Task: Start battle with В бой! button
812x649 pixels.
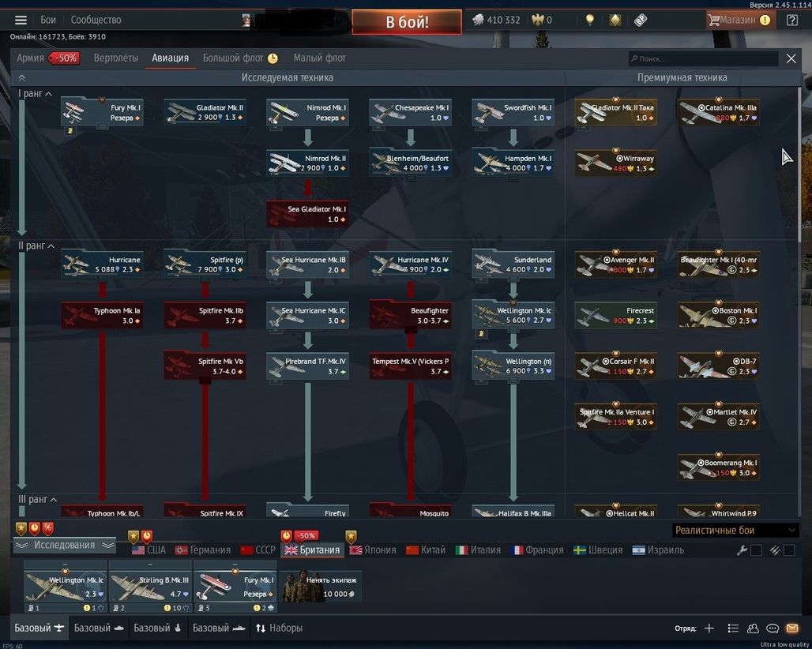Action: (407, 22)
